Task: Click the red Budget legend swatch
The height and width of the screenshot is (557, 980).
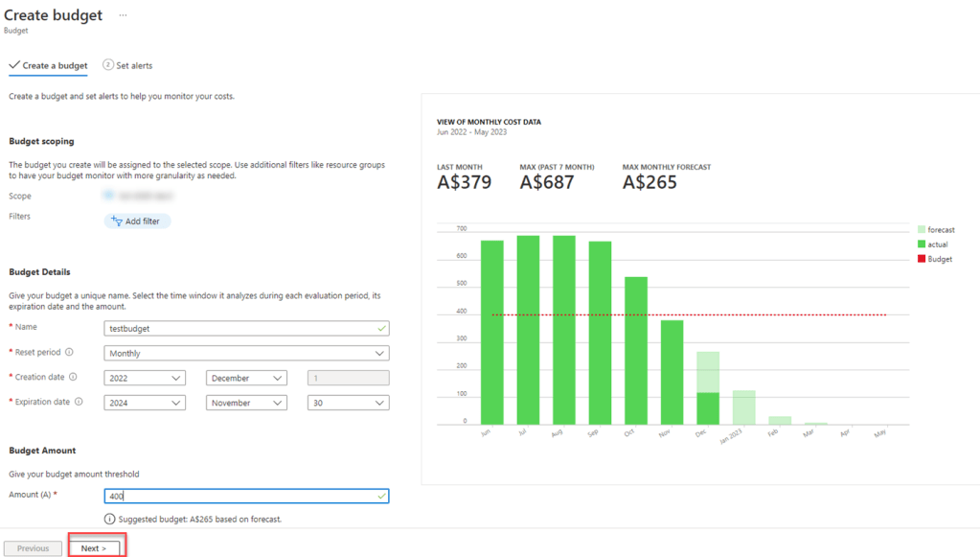Action: click(922, 259)
